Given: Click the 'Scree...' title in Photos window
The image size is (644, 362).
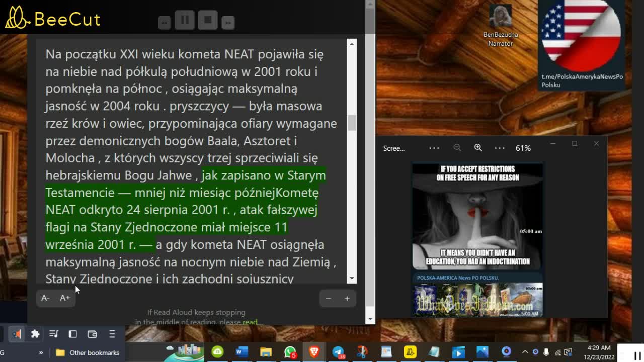Looking at the screenshot, I should point(394,148).
